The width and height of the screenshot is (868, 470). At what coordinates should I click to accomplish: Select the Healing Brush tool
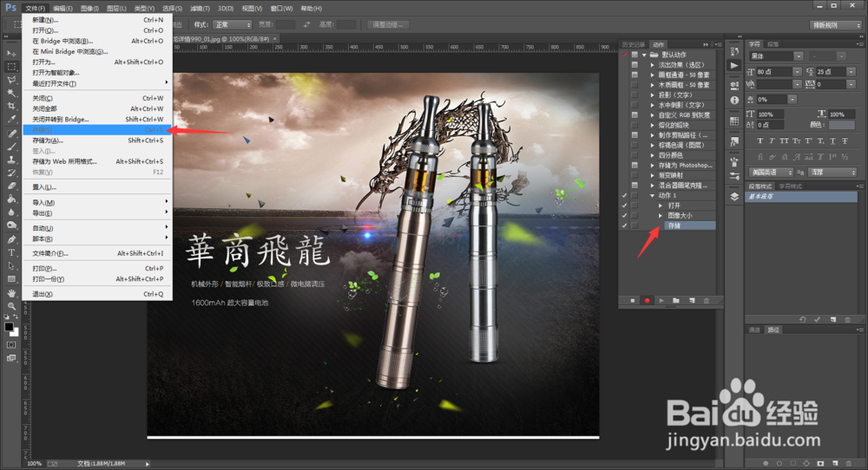point(11,134)
